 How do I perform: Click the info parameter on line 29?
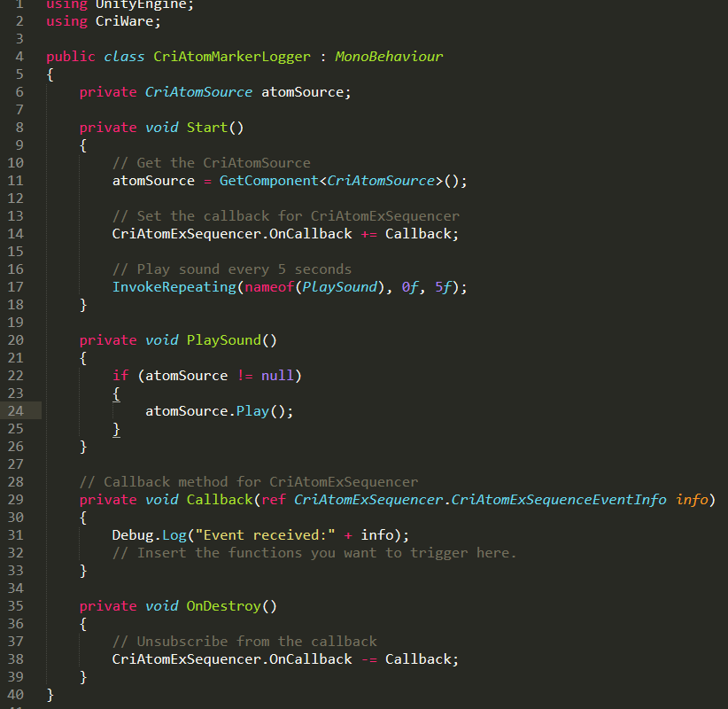(692, 500)
